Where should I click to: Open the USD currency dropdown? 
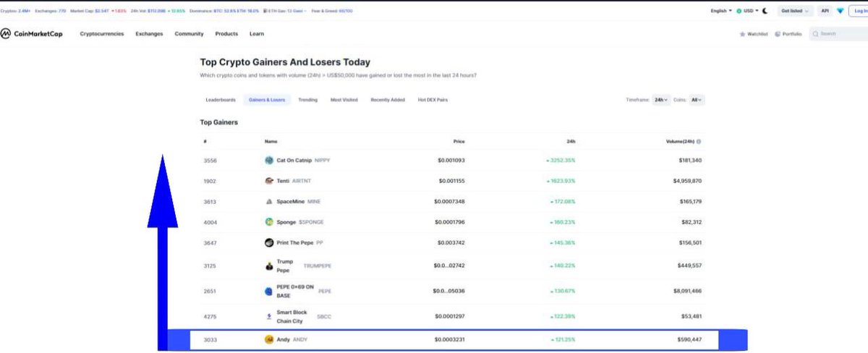[x=748, y=12]
